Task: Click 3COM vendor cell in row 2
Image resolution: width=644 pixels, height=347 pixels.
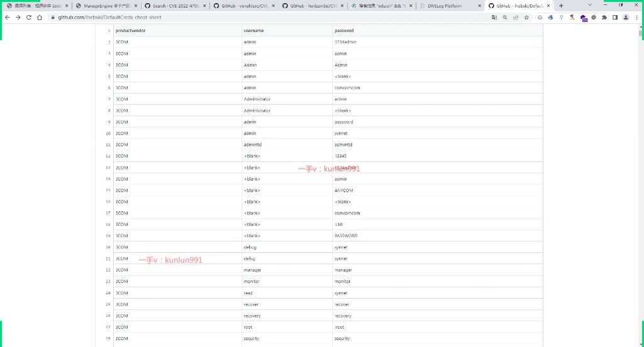Action: [177, 42]
